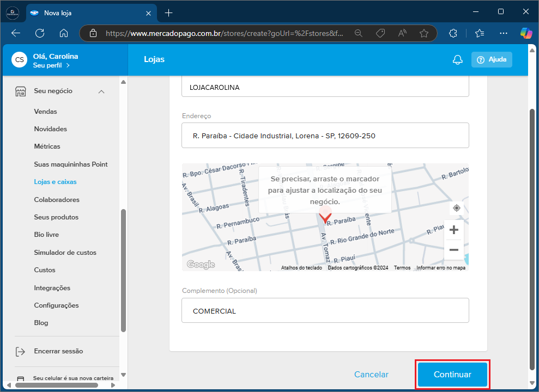Viewport: 539px width, 392px height.
Task: Click the browser refresh icon
Action: (40, 33)
